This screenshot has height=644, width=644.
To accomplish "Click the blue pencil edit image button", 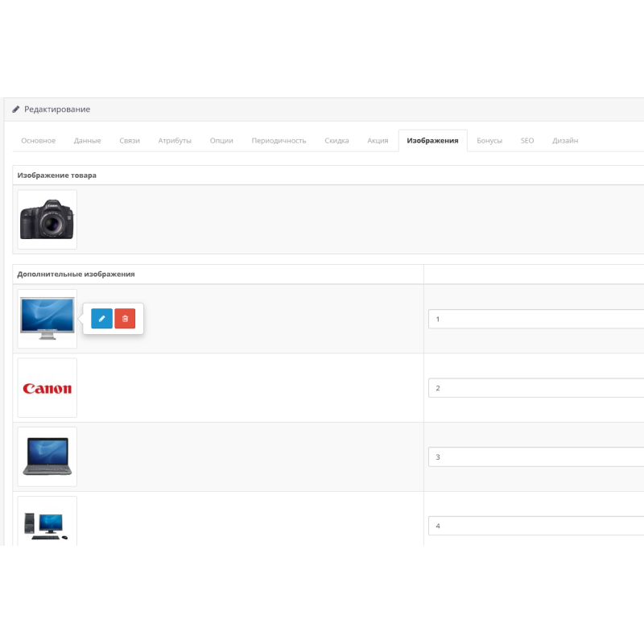I will coord(101,319).
